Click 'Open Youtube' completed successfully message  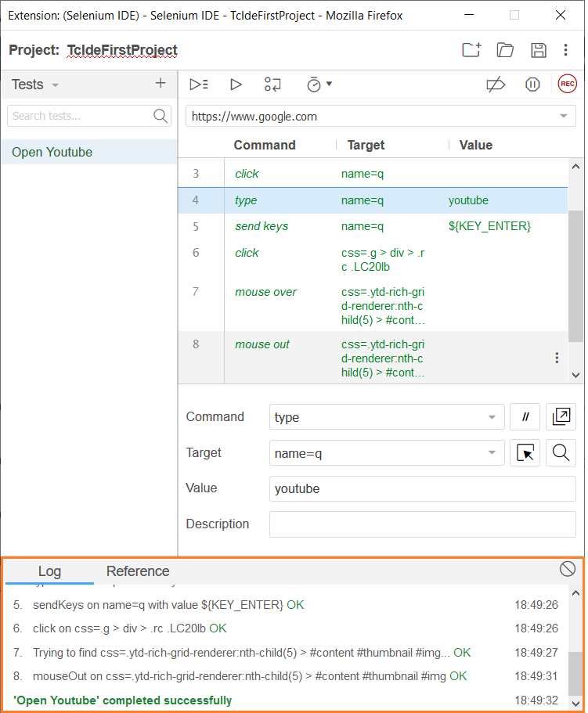point(122,700)
